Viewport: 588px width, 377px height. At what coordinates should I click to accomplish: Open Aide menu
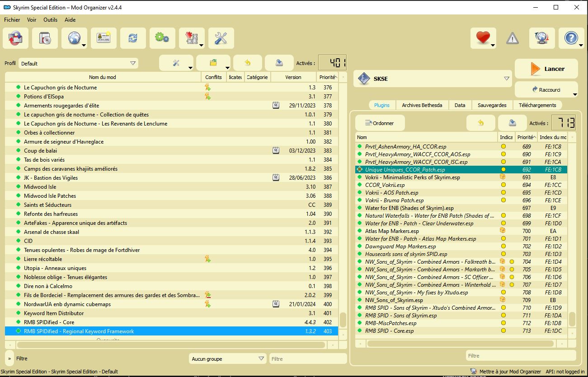(x=70, y=20)
